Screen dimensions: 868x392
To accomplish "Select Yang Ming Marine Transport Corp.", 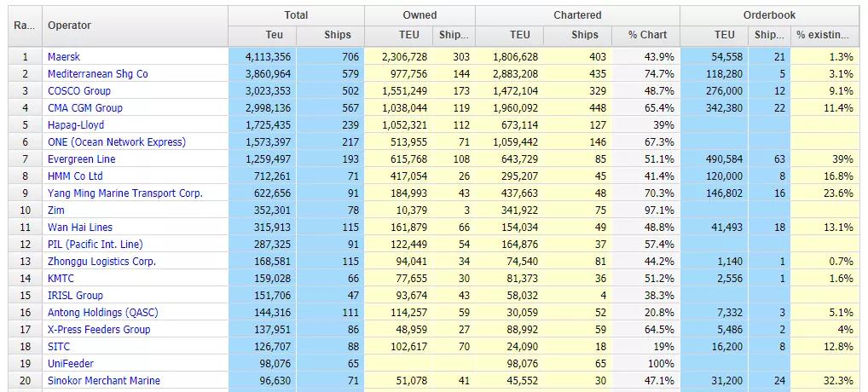I will tap(124, 193).
